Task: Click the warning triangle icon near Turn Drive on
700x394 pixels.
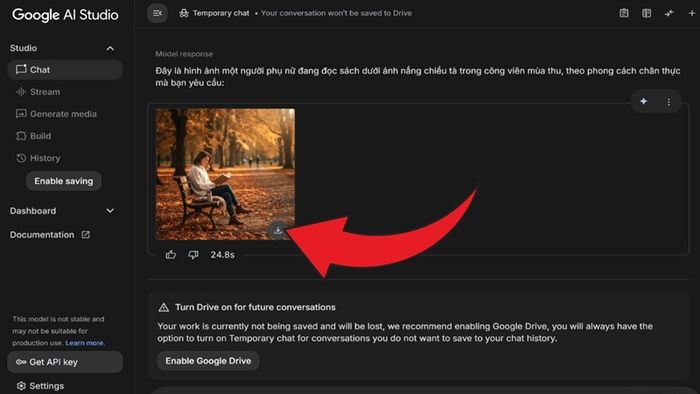Action: [164, 307]
